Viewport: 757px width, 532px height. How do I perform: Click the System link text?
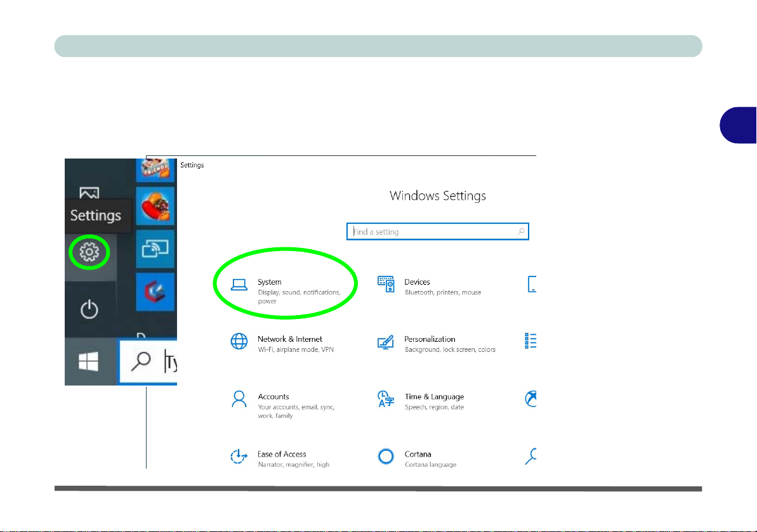pyautogui.click(x=270, y=282)
